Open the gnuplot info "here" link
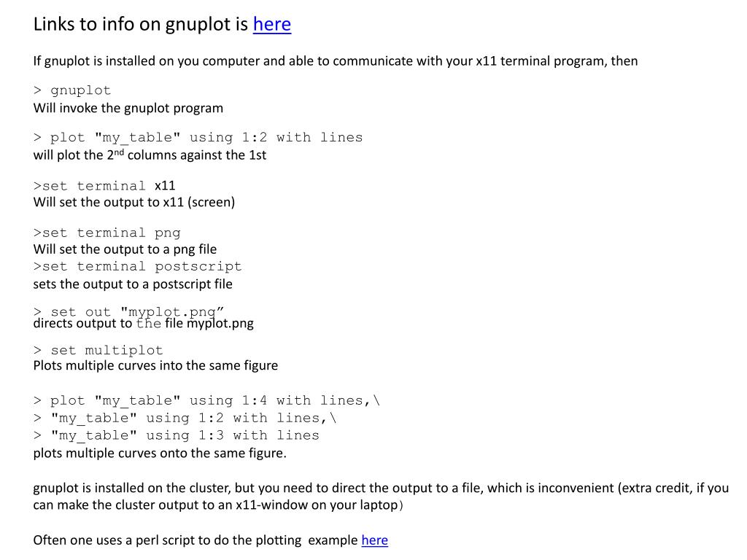The width and height of the screenshot is (747, 560). coord(271,24)
